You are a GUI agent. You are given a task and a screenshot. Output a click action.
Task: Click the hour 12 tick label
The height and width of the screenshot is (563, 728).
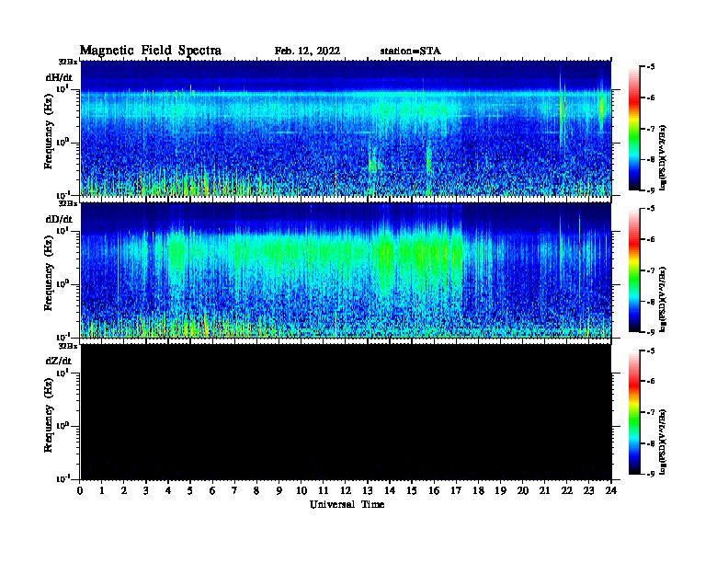(346, 491)
